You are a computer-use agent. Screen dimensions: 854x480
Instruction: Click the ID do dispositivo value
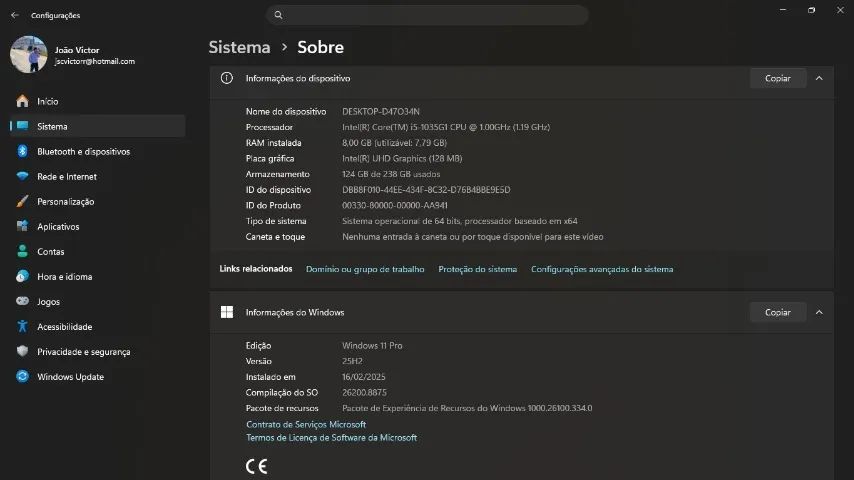pos(426,190)
